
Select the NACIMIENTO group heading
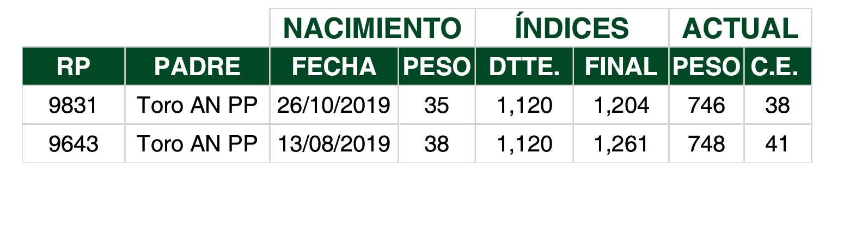tap(372, 28)
